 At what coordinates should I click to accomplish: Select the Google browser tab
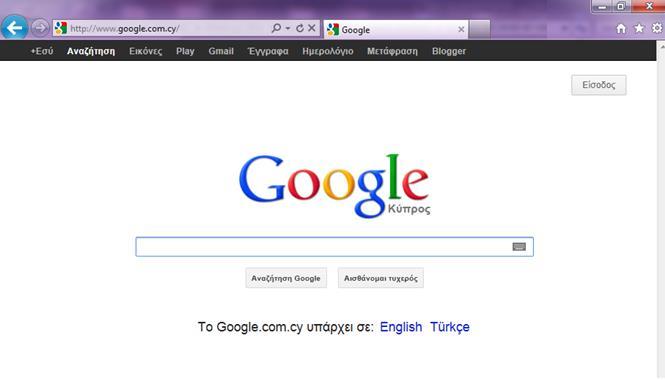coord(396,30)
